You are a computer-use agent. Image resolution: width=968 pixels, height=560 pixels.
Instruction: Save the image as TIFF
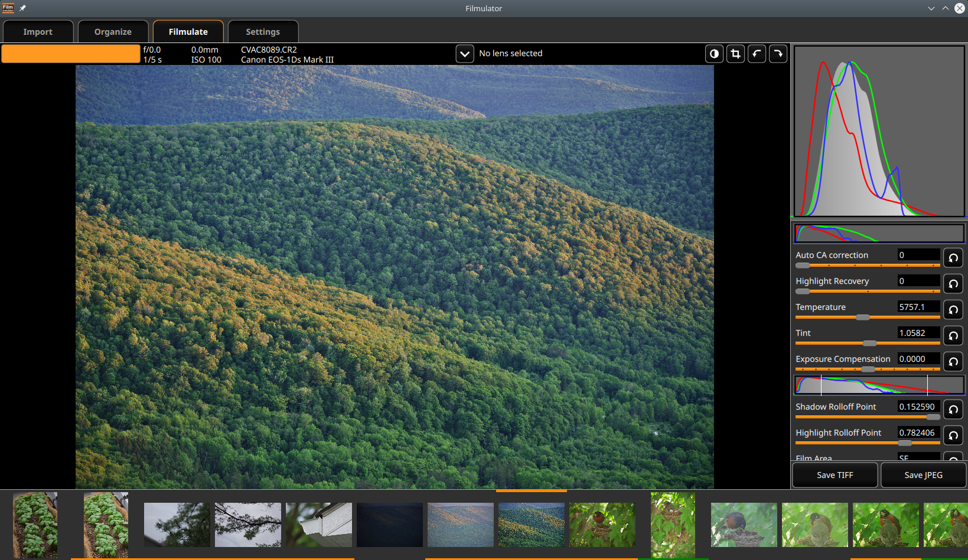[x=834, y=474]
